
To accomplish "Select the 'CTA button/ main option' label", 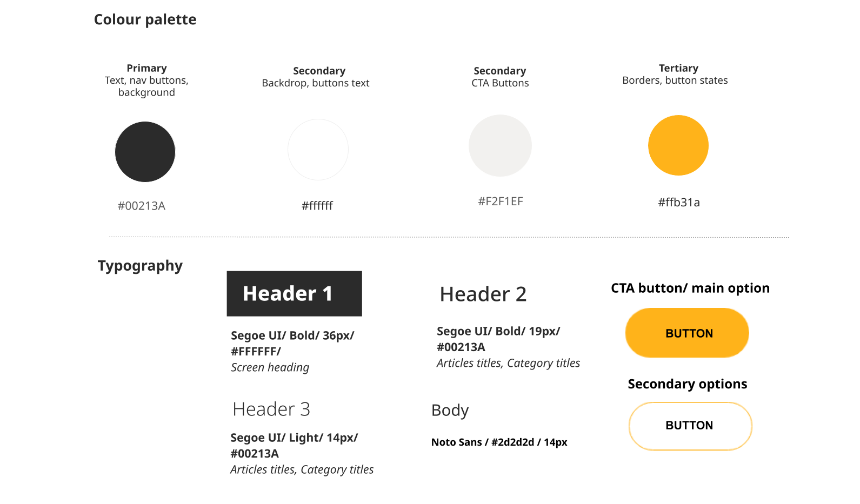I will click(690, 288).
